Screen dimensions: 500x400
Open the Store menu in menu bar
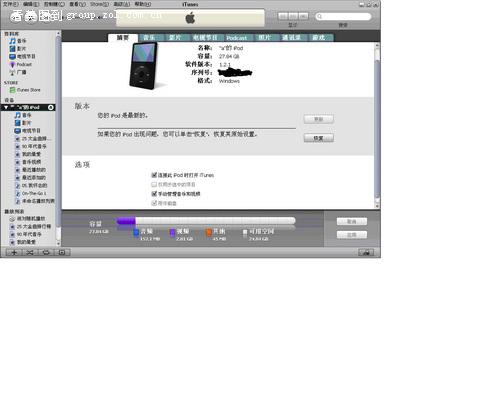pyautogui.click(x=99, y=4)
